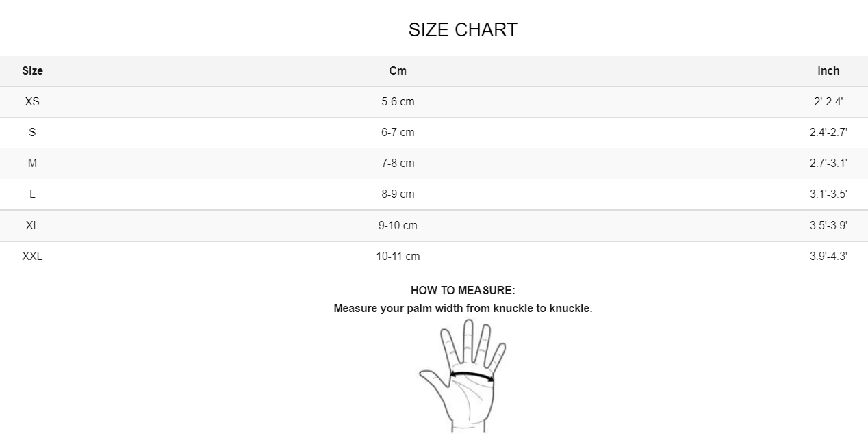Select the 3.1'-3.5' inch value

[x=828, y=194]
